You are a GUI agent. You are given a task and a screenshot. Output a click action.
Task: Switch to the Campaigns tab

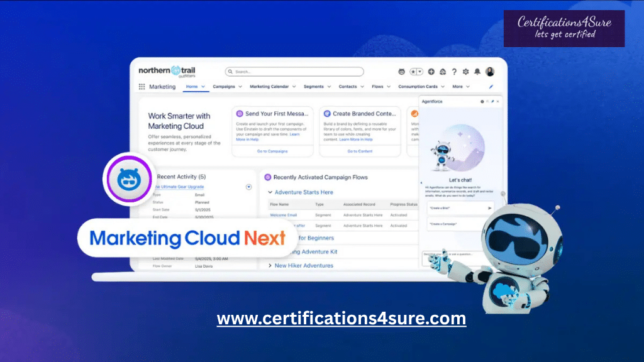(224, 87)
